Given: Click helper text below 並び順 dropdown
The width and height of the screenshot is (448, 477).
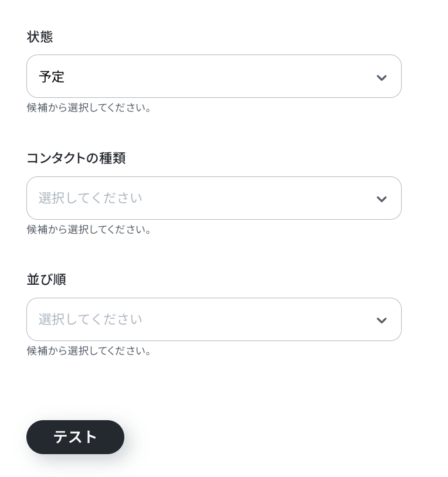Looking at the screenshot, I should (x=89, y=350).
